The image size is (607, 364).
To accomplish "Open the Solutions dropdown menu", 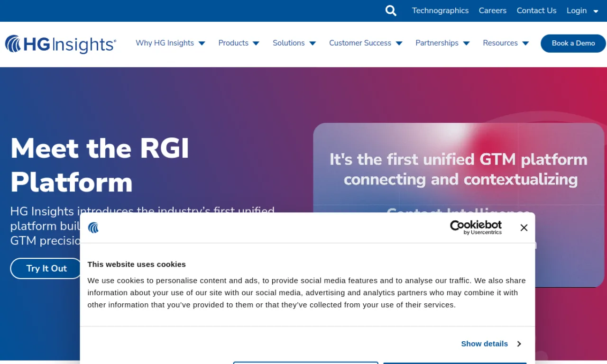I will [294, 43].
